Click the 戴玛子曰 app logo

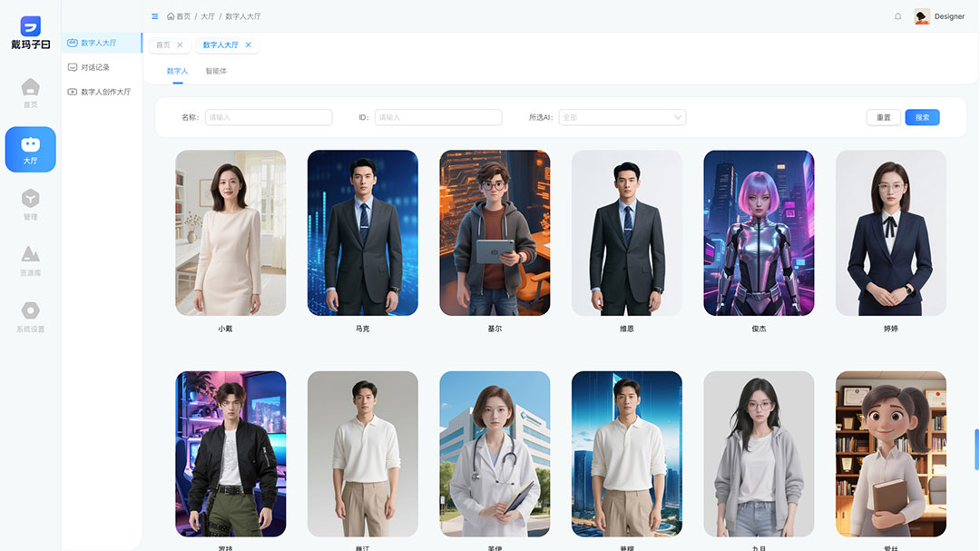coord(30,32)
